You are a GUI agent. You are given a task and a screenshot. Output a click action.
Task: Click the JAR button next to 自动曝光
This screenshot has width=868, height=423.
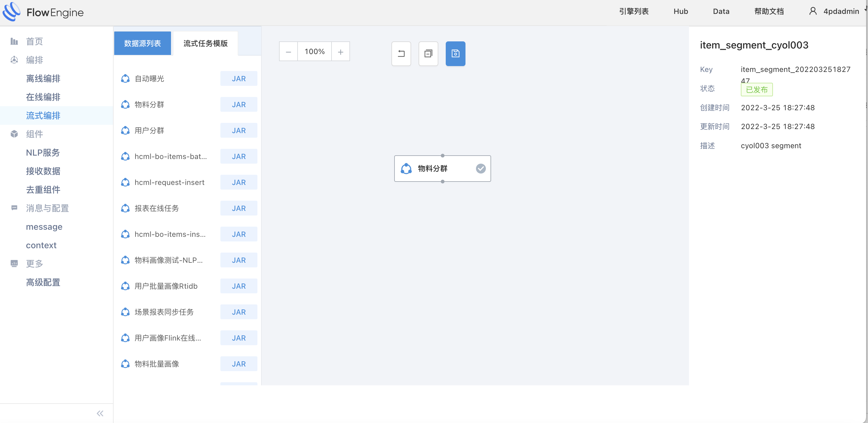(x=239, y=78)
